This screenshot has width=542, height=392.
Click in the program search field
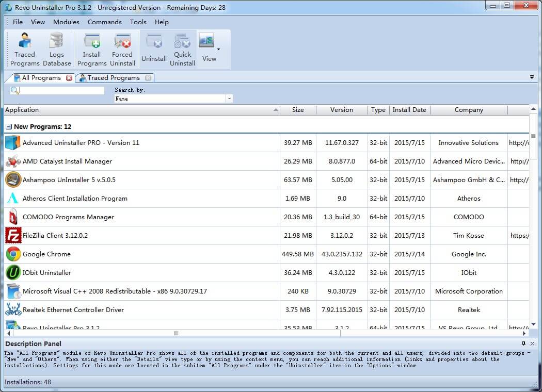coord(62,90)
